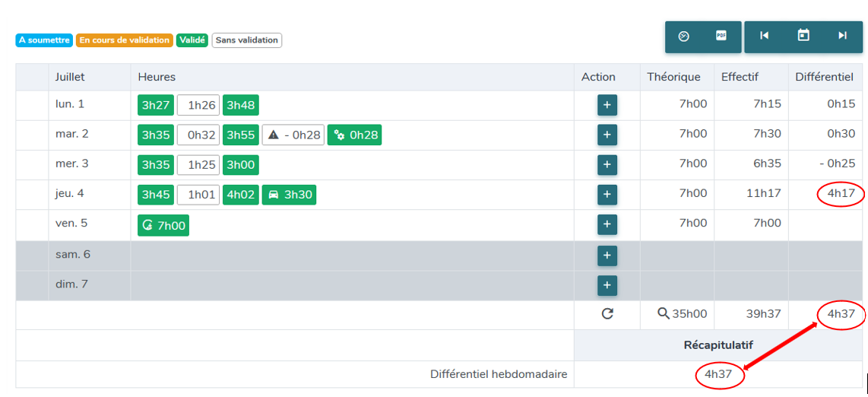
Task: Open the 7h00 entry on ven. 5
Action: 163,225
